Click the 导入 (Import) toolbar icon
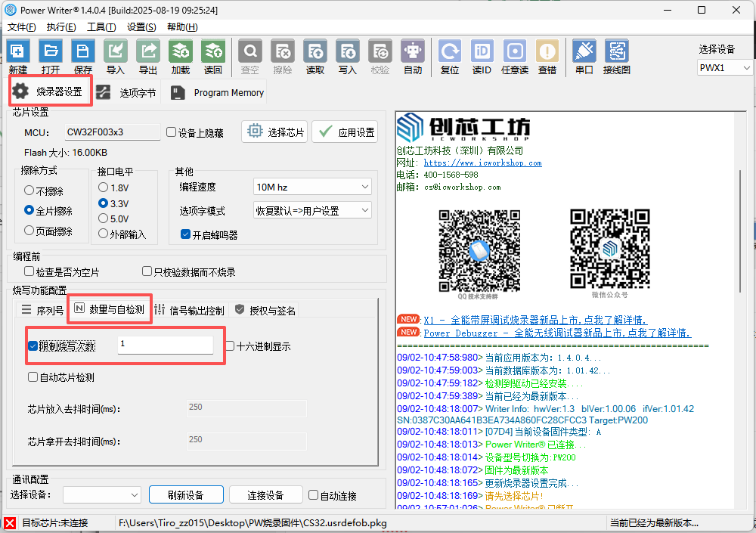Image resolution: width=756 pixels, height=533 pixels. (x=115, y=51)
